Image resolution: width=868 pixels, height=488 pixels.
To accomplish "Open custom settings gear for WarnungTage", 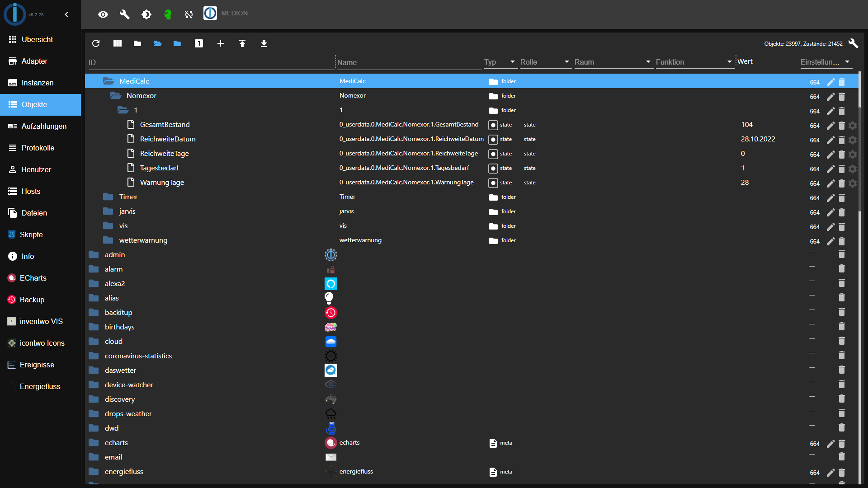I will 853,183.
